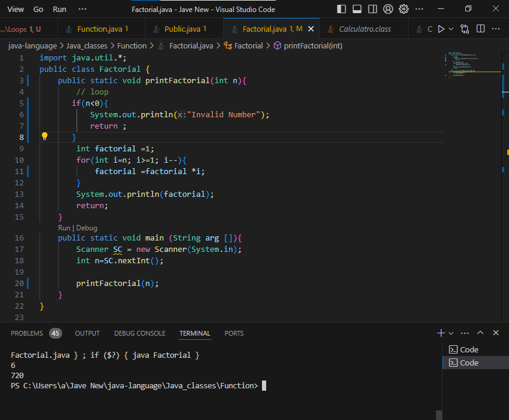Toggle the secondary side bar layout icon
This screenshot has height=420, width=509.
[373, 9]
